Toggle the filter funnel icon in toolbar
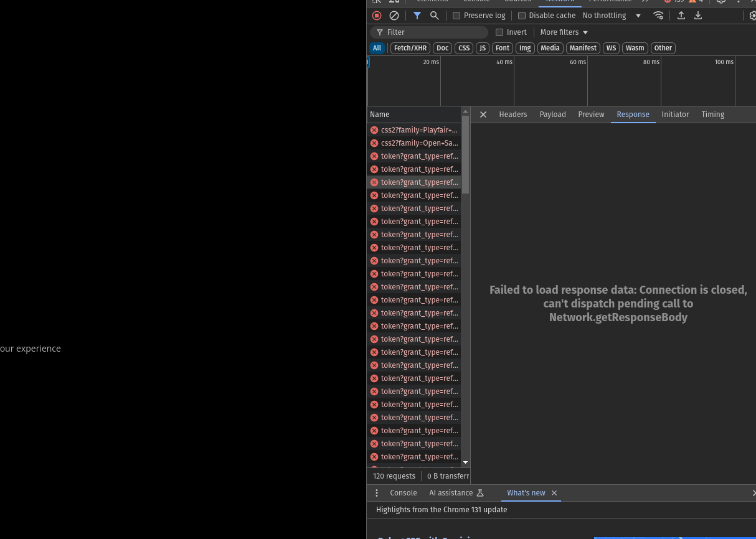Screen dimensions: 756x539 click(417, 16)
